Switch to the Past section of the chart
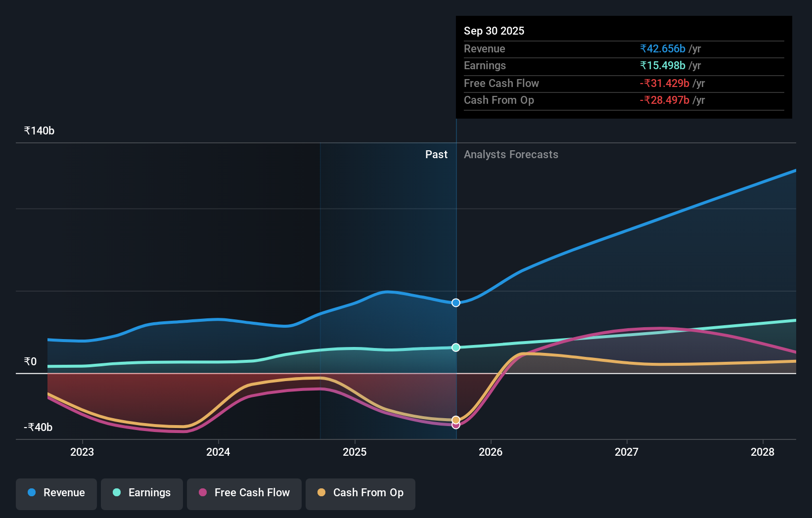Viewport: 812px width, 518px height. pos(436,154)
